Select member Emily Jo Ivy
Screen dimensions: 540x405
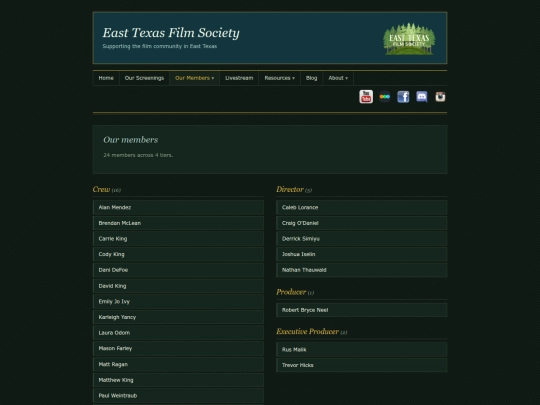[178, 301]
